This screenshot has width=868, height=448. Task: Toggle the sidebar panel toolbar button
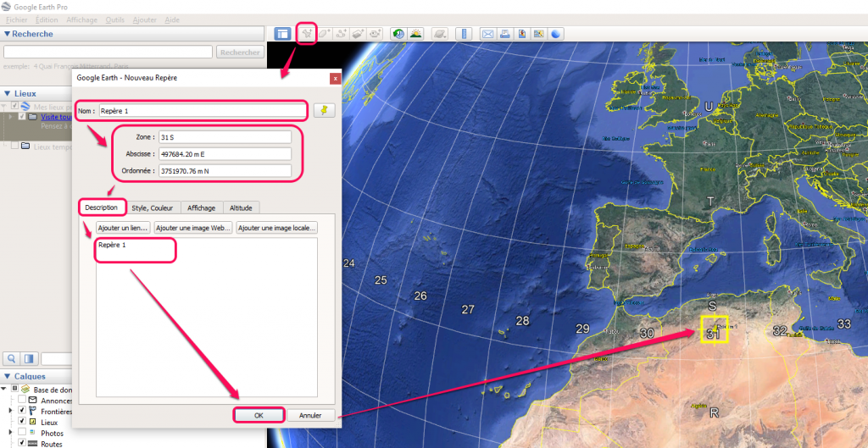pyautogui.click(x=282, y=34)
